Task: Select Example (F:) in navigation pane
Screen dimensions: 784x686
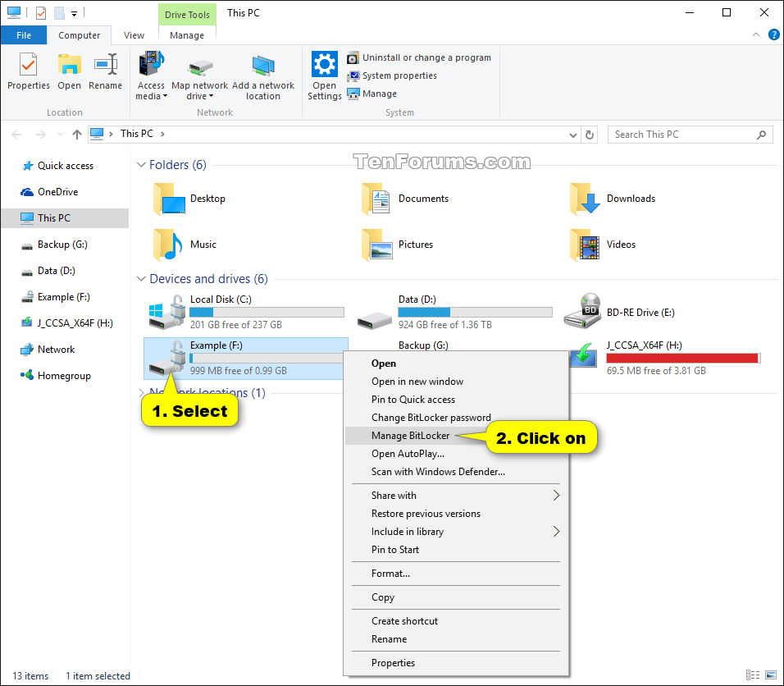Action: [63, 297]
